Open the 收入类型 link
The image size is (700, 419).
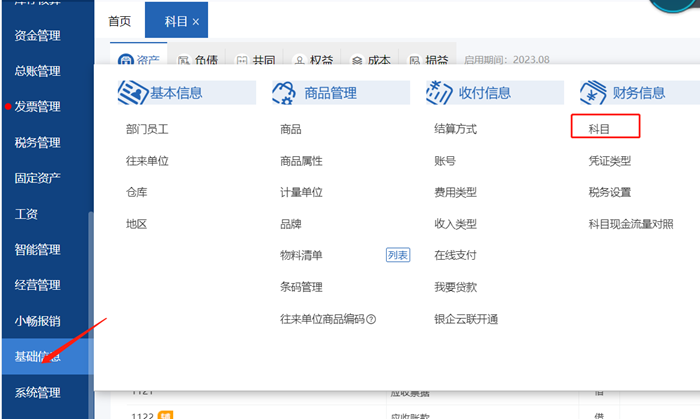tap(455, 224)
